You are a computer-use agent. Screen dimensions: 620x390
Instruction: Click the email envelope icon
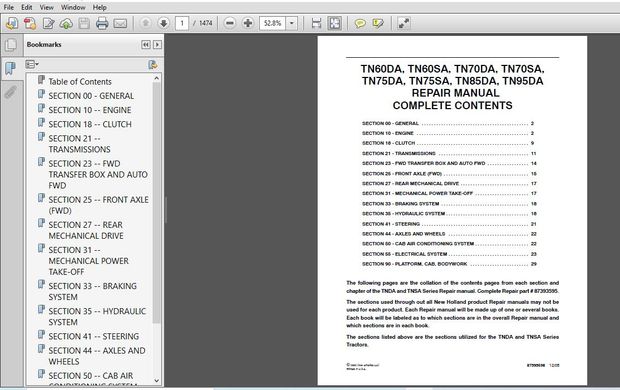click(x=120, y=23)
